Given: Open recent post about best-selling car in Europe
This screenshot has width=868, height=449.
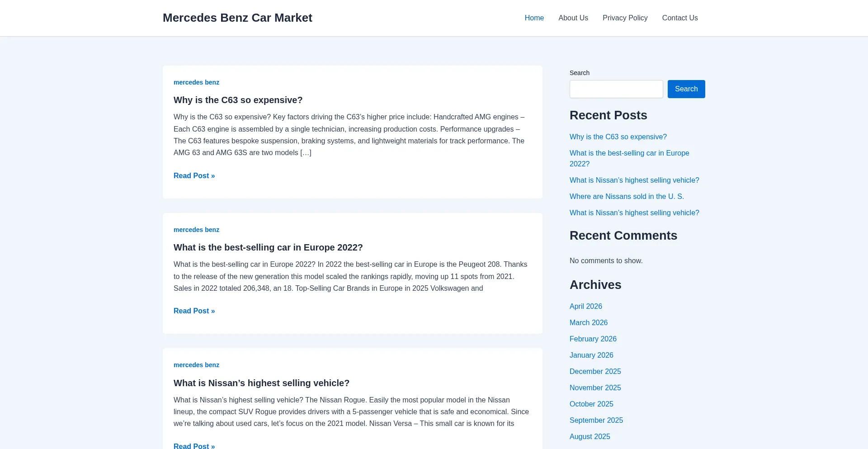Looking at the screenshot, I should click(629, 158).
